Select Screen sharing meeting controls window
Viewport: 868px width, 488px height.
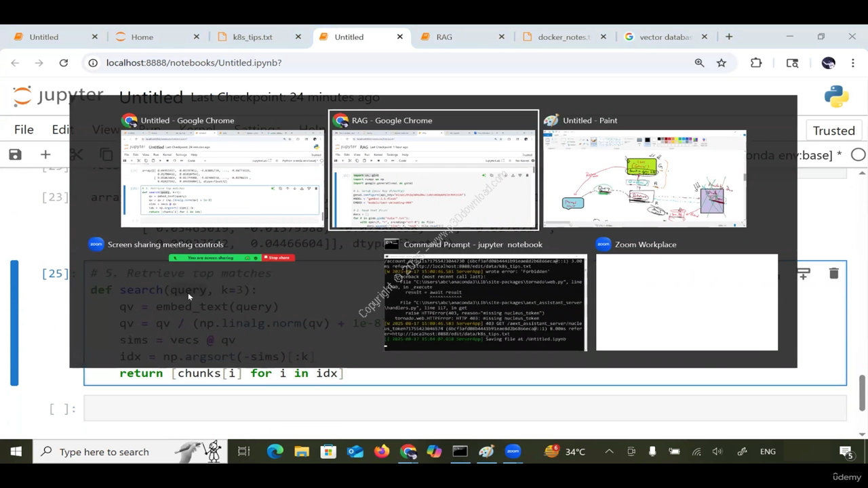click(x=231, y=258)
